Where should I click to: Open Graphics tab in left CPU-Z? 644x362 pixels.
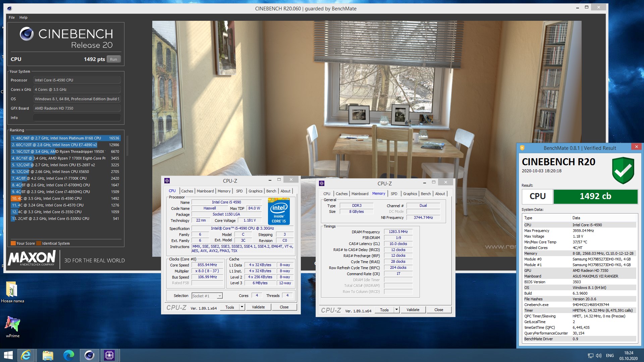point(256,191)
